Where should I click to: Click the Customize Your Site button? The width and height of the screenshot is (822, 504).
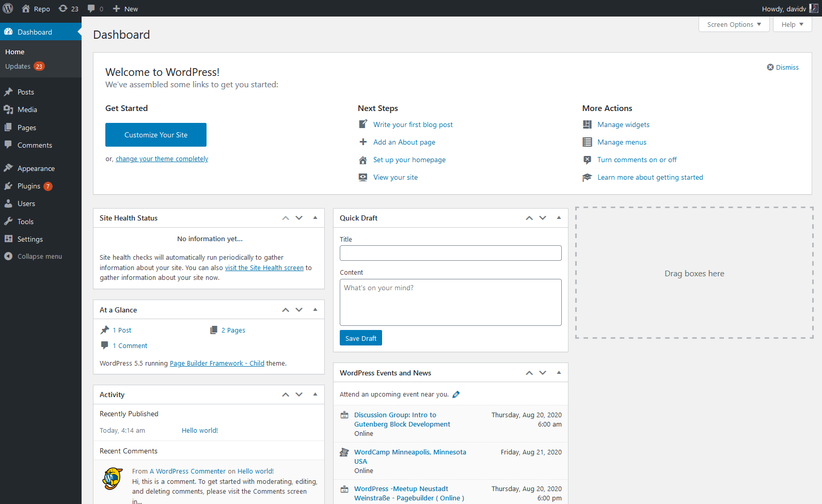[156, 135]
